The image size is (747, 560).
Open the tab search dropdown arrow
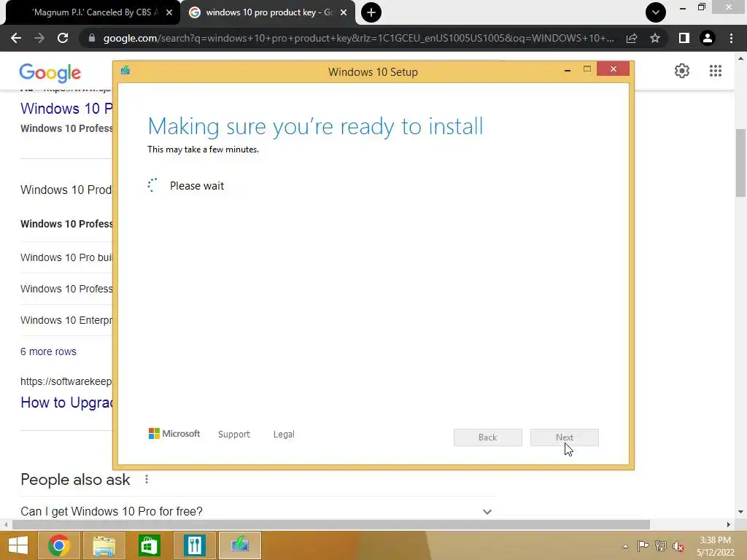656,12
